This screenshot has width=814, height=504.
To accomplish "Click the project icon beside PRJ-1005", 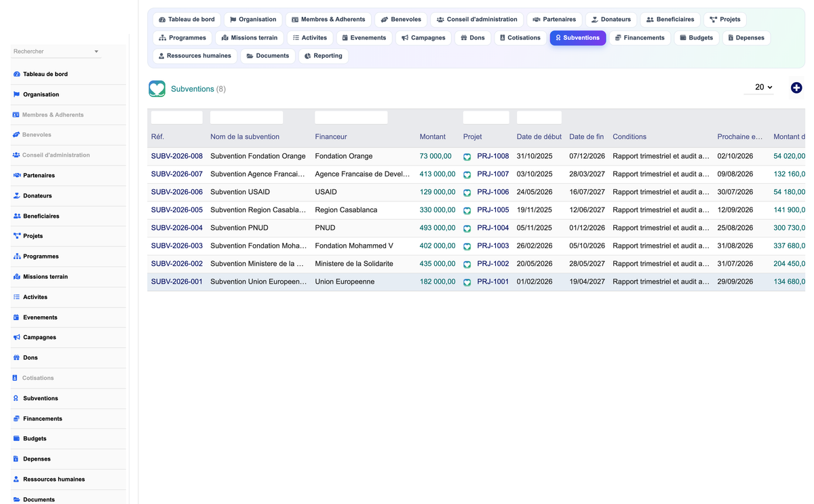I will click(467, 210).
